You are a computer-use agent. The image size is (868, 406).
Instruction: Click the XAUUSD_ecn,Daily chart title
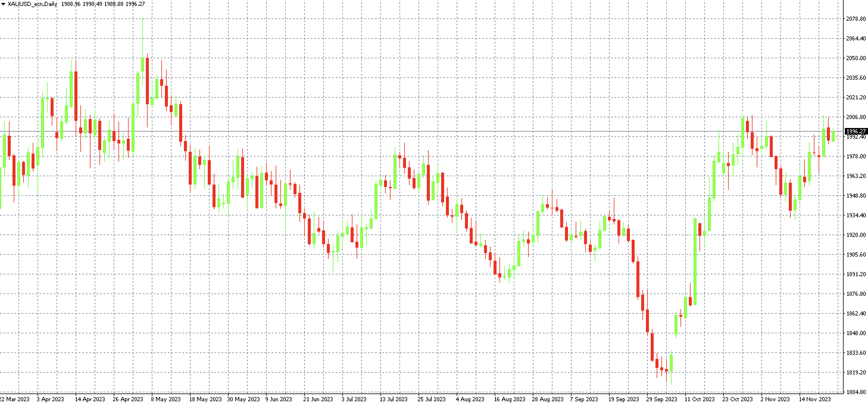click(32, 4)
